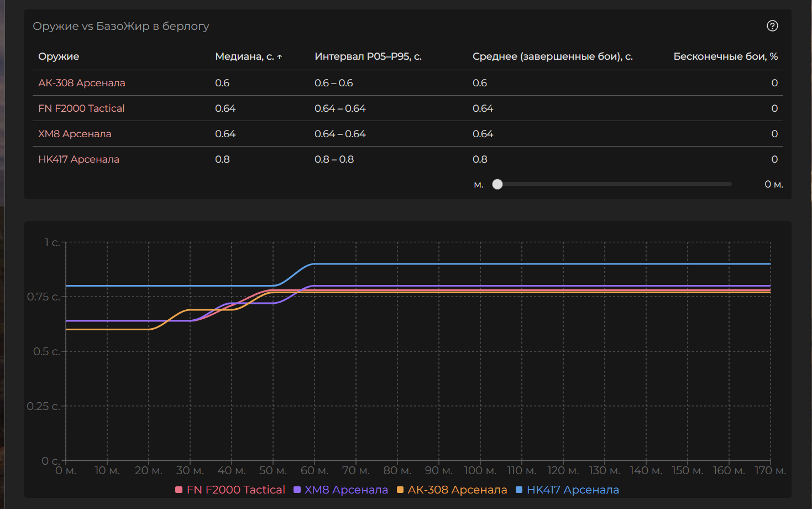Screen dimensions: 812x509
Task: Open the help question mark icon
Action: [x=772, y=26]
